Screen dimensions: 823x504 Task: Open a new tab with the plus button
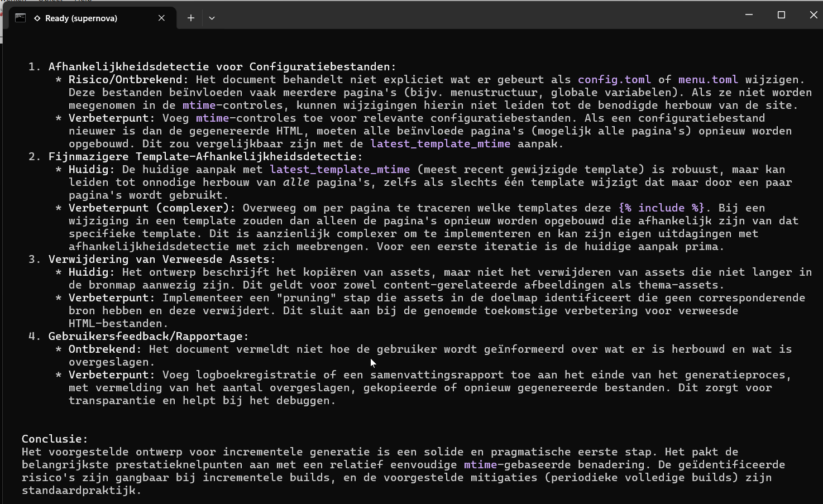coord(190,18)
